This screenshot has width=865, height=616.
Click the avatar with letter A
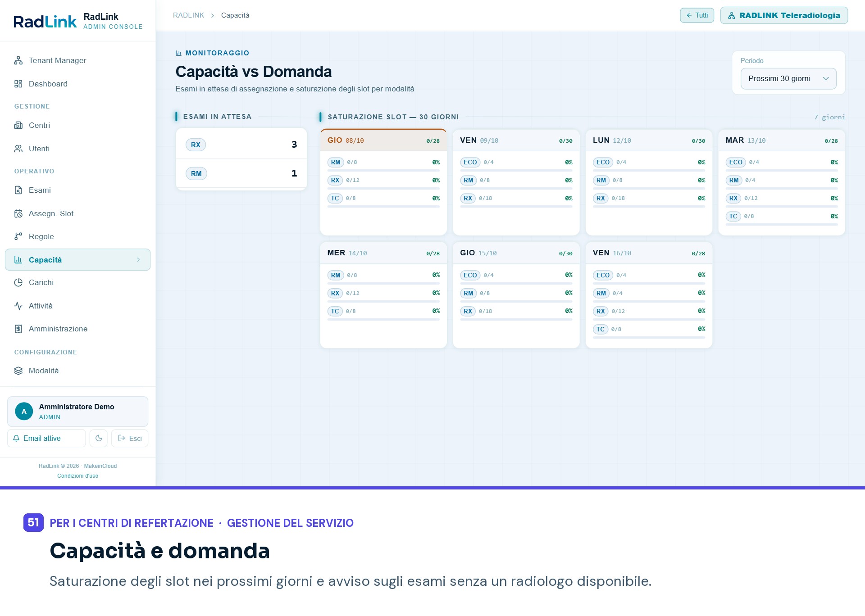pos(24,411)
